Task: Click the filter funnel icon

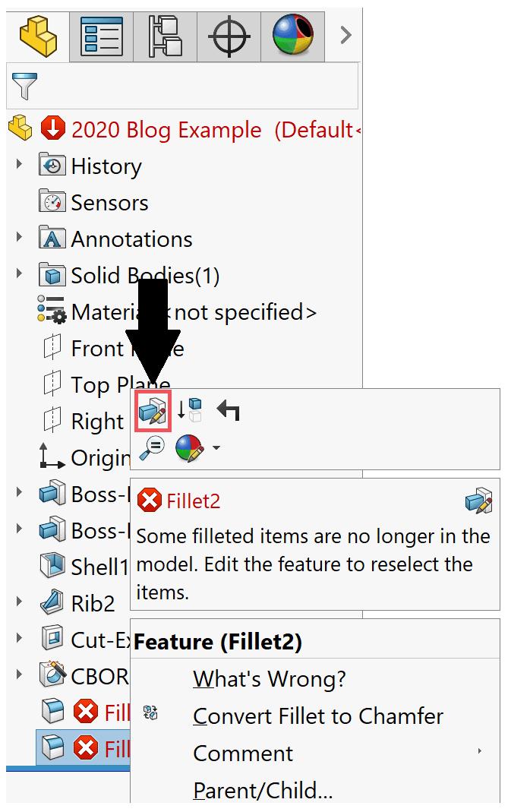Action: pyautogui.click(x=24, y=86)
